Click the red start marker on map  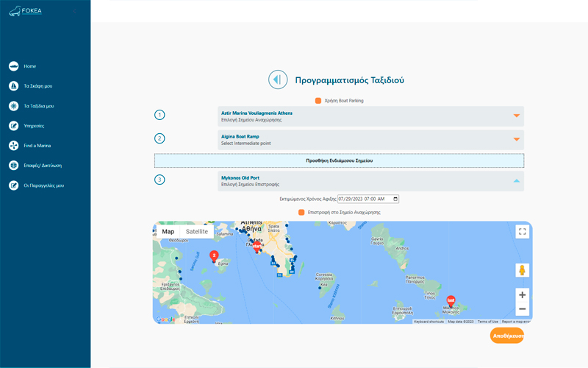pos(257,247)
